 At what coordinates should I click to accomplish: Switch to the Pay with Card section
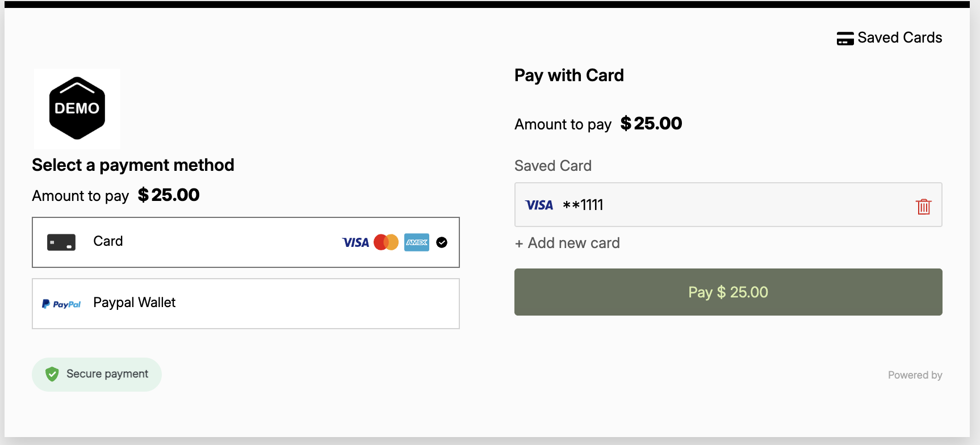[x=569, y=75]
